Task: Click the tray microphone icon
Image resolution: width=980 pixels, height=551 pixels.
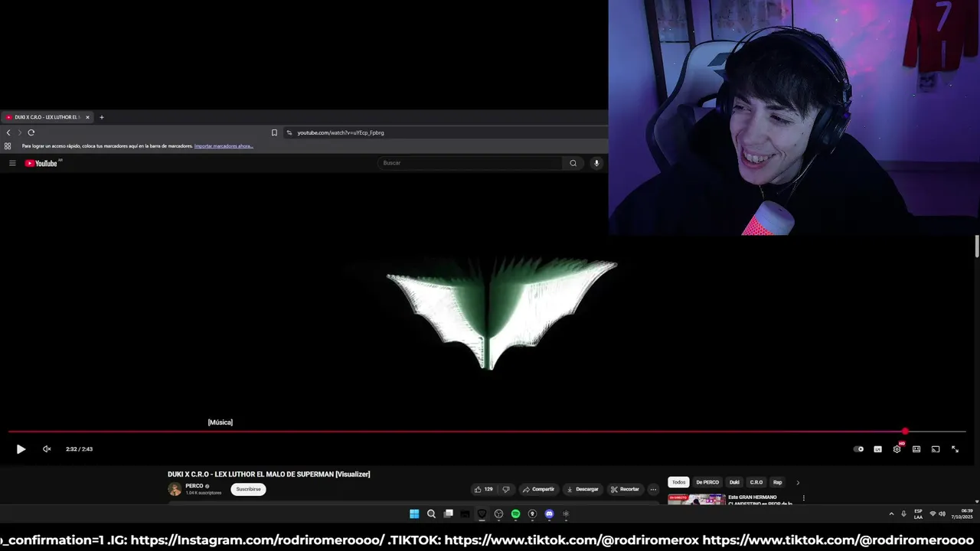Action: point(903,514)
